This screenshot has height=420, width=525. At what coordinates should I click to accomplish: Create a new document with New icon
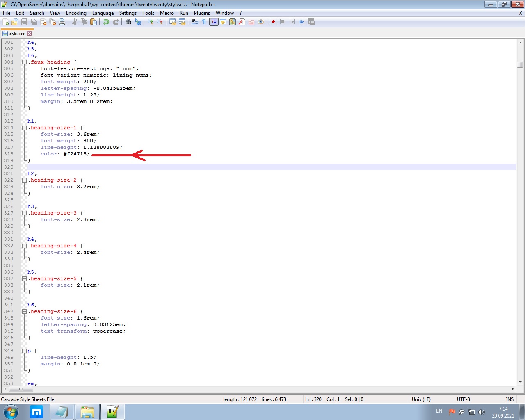(x=6, y=22)
